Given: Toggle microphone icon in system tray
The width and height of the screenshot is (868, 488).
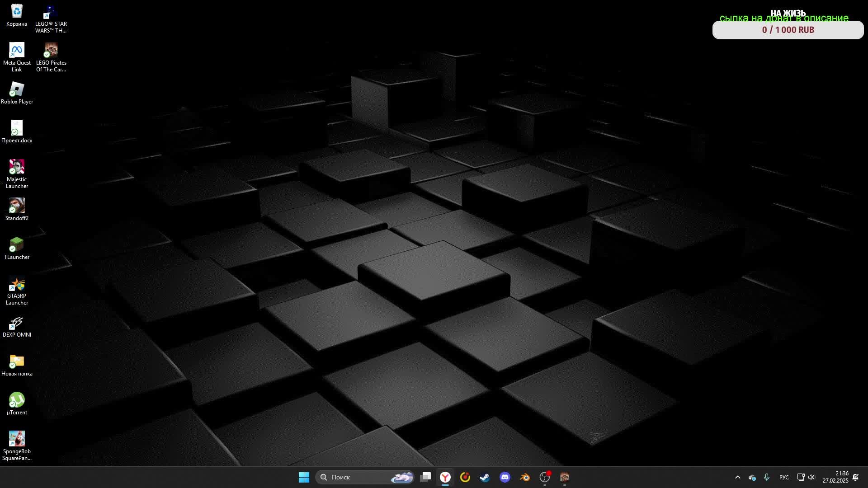Looking at the screenshot, I should [767, 477].
